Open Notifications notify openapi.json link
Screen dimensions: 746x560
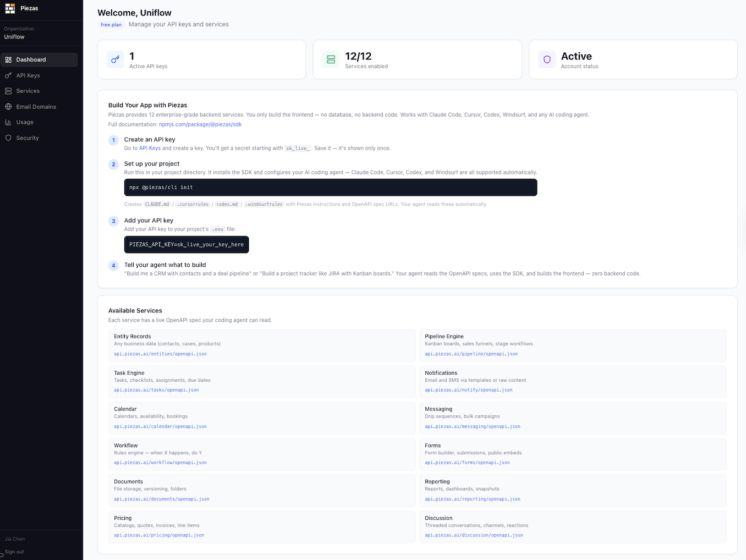click(x=468, y=390)
